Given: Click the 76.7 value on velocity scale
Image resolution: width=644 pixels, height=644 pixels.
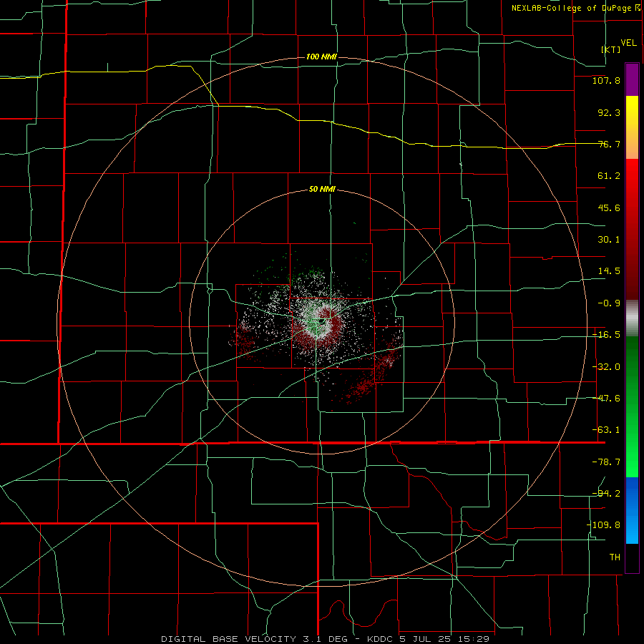Looking at the screenshot, I should [x=609, y=144].
